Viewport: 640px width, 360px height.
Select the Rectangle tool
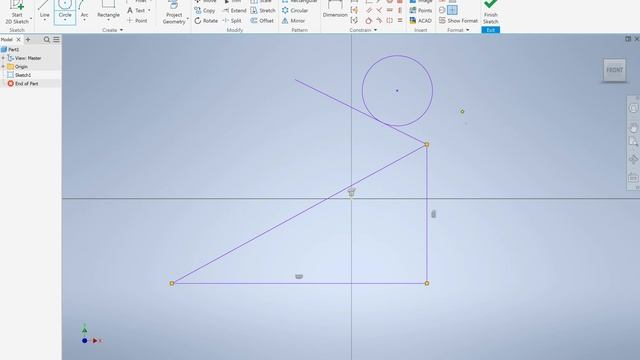click(108, 11)
